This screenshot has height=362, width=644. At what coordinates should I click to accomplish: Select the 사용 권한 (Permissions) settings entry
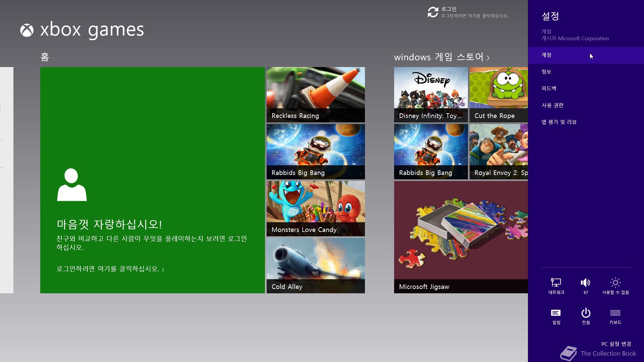[x=586, y=105]
